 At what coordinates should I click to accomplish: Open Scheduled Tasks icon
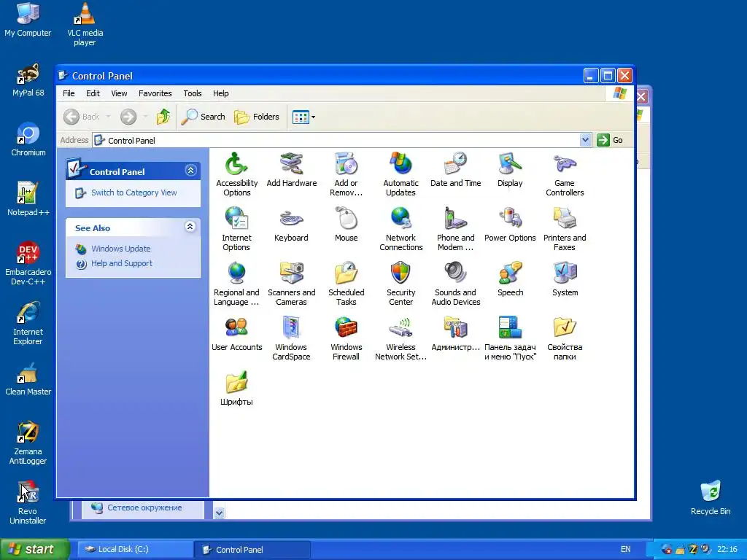click(347, 274)
